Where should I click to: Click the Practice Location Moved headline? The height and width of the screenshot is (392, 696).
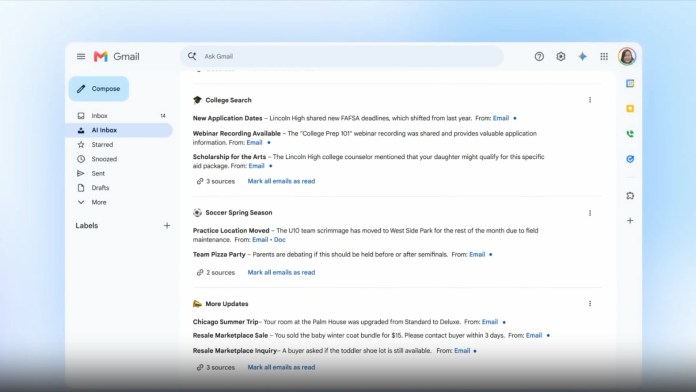coord(231,230)
